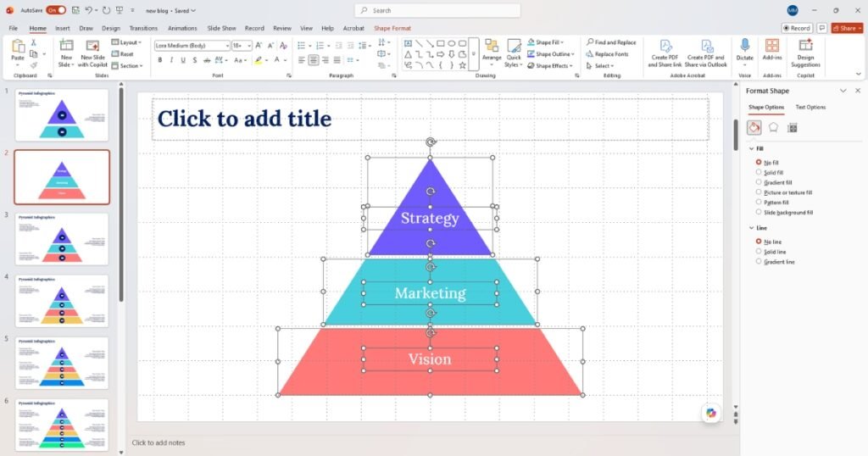Image resolution: width=868 pixels, height=456 pixels.
Task: Open the font size dropdown
Action: coord(249,46)
